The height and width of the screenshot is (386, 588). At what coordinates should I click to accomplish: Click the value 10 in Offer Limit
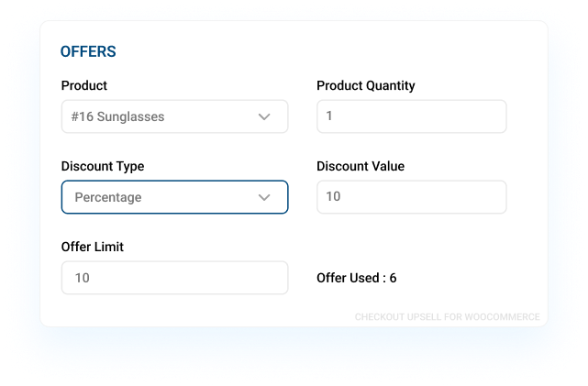click(x=83, y=278)
